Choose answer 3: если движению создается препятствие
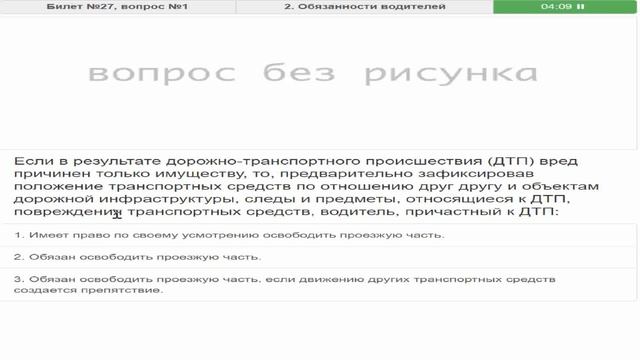Screen dimensions: 640x360 [x=318, y=284]
